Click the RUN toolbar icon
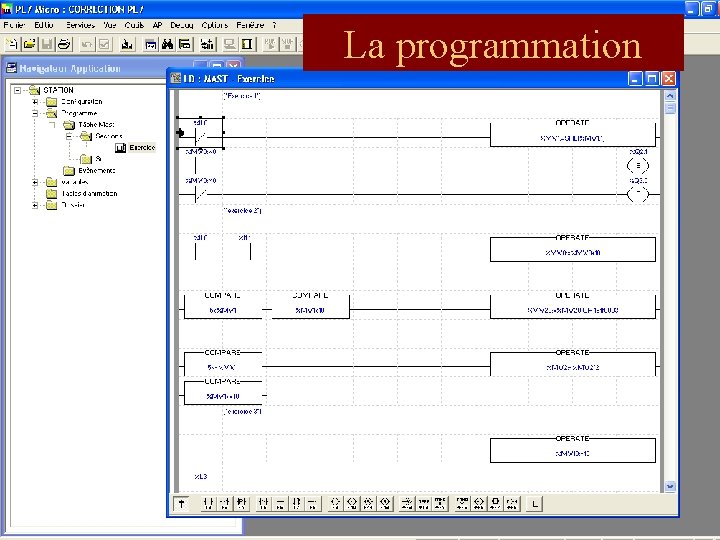This screenshot has height=540, width=720. coord(270,44)
